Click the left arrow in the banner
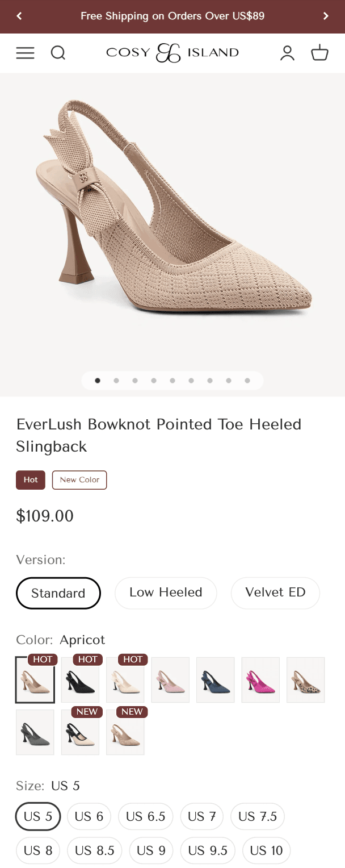The image size is (345, 868). tap(19, 16)
